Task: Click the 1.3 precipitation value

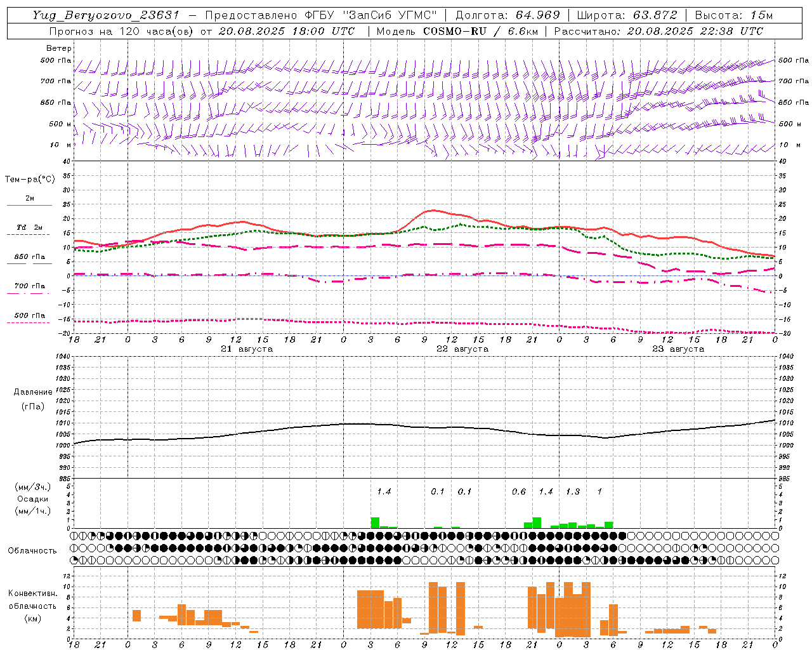Action: pos(573,492)
